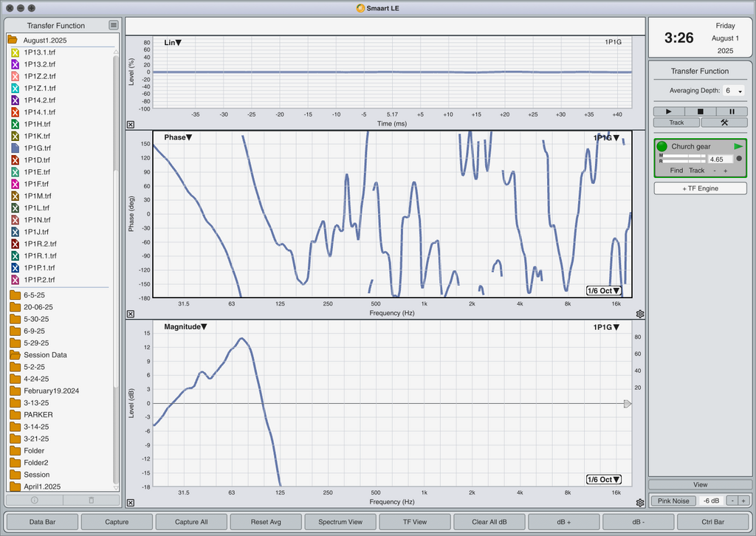
Task: Click the Capture All button
Action: 191,522
